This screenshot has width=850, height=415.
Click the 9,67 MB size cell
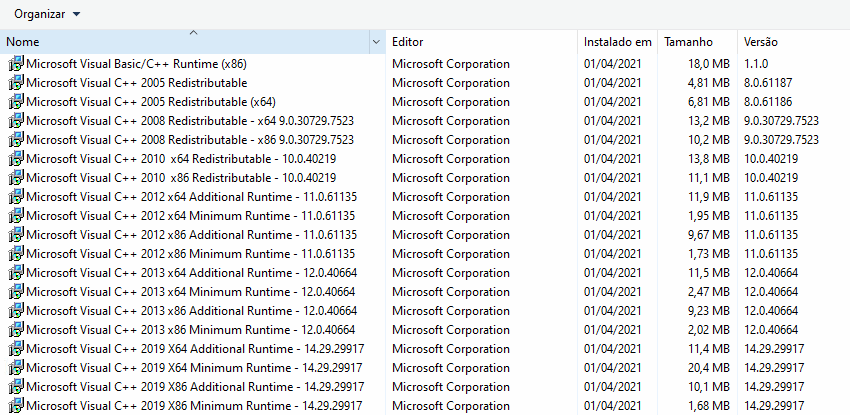point(709,235)
